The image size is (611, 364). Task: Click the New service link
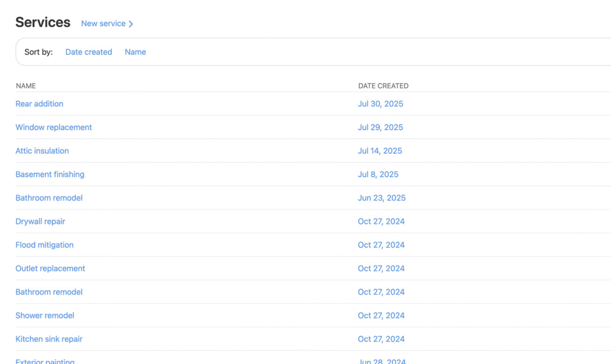pyautogui.click(x=103, y=24)
